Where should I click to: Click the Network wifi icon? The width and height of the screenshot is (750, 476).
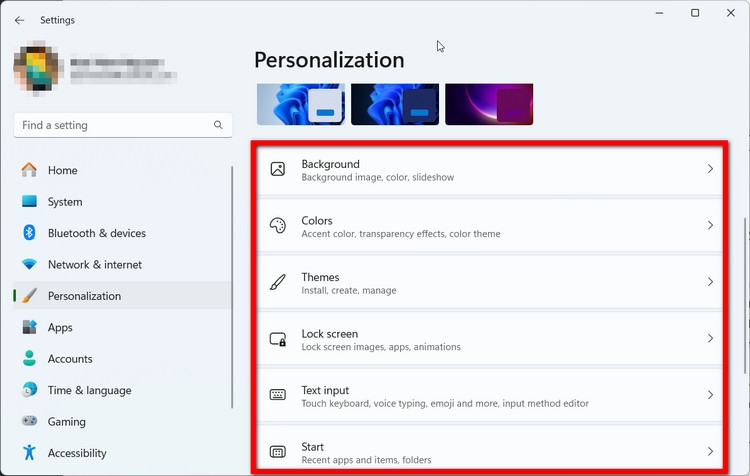(29, 265)
